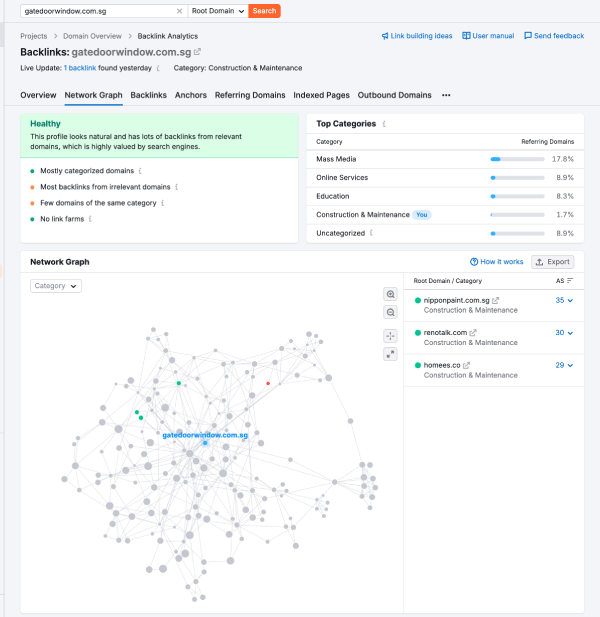Image resolution: width=600 pixels, height=617 pixels.
Task: Zoom in on the network graph
Action: [x=391, y=294]
